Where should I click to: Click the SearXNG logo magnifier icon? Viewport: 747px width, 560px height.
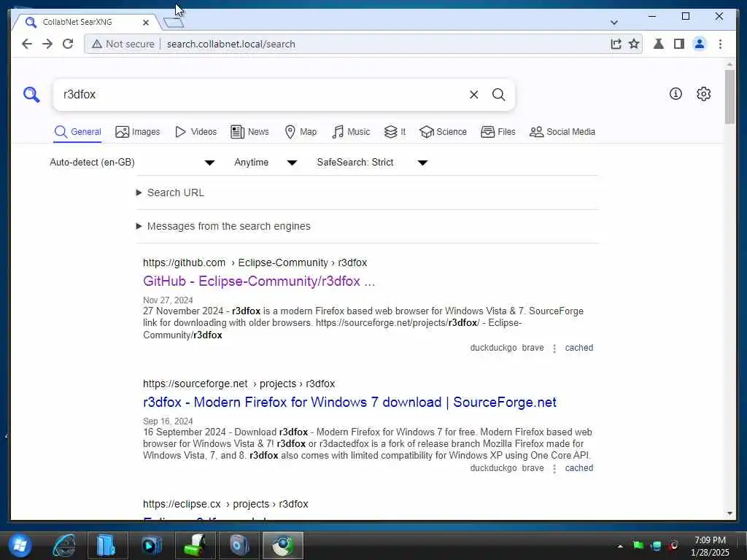point(31,94)
